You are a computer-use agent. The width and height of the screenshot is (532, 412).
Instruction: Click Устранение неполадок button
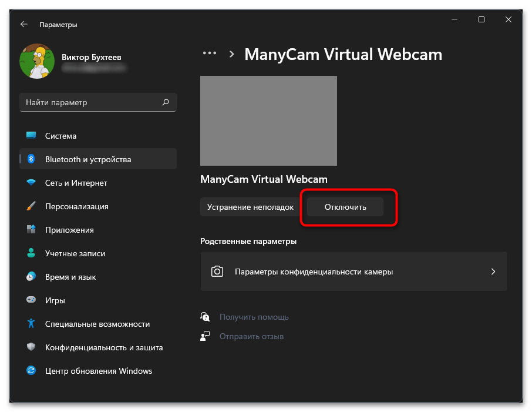pos(251,207)
